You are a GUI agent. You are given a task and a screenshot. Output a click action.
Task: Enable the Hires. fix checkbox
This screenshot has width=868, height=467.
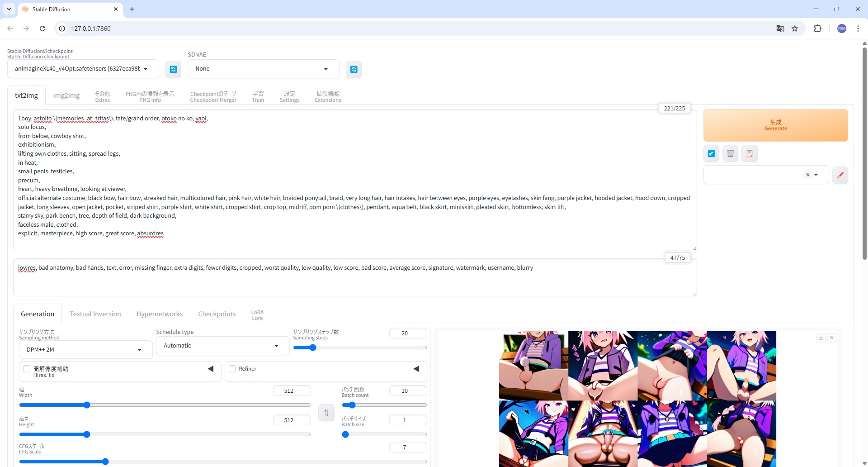coord(27,369)
